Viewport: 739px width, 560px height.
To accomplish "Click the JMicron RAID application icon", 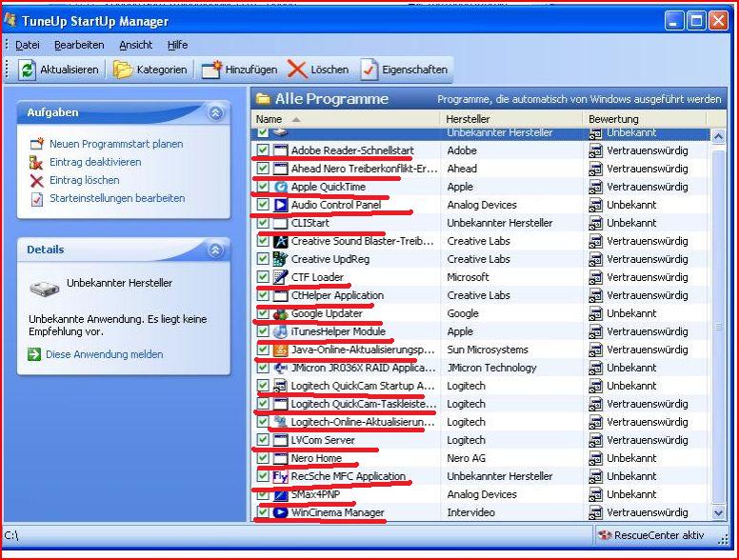I will tap(280, 368).
